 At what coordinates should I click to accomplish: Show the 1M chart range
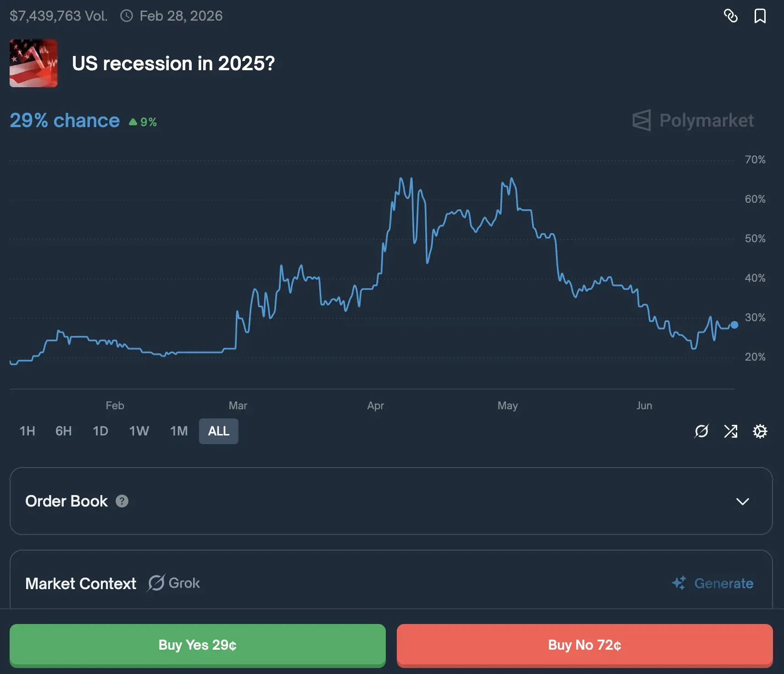pyautogui.click(x=179, y=431)
